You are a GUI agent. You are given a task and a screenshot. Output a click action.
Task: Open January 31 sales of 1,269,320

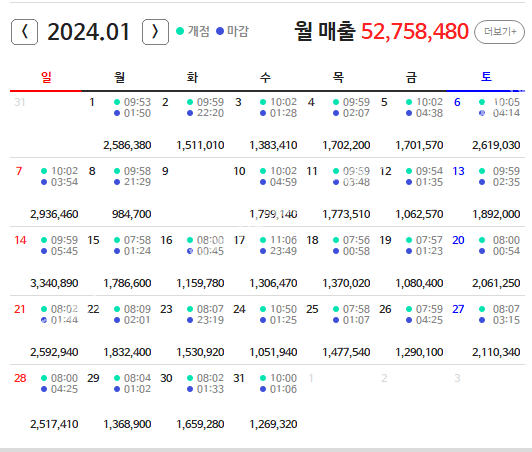(273, 424)
